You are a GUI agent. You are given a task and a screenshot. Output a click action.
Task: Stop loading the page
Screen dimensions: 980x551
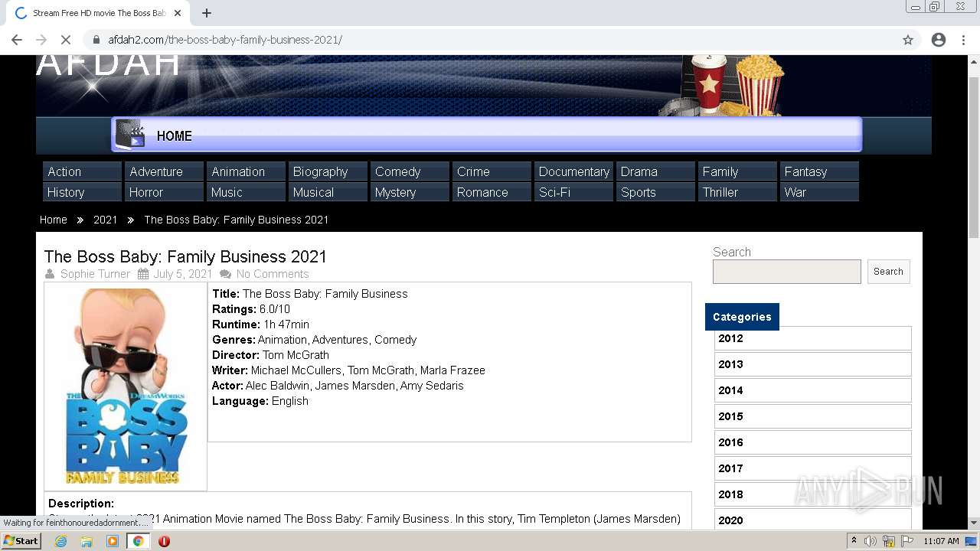tap(66, 40)
